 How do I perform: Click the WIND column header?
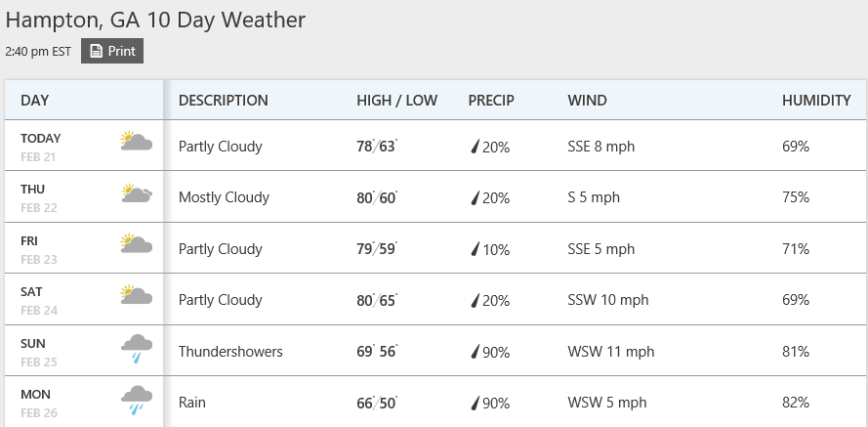tap(587, 101)
